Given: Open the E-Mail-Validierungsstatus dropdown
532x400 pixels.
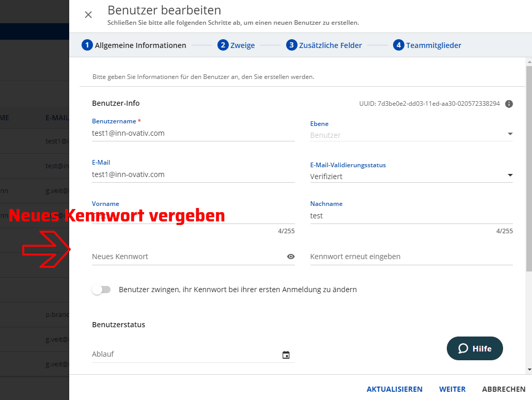Looking at the screenshot, I should pyautogui.click(x=510, y=176).
